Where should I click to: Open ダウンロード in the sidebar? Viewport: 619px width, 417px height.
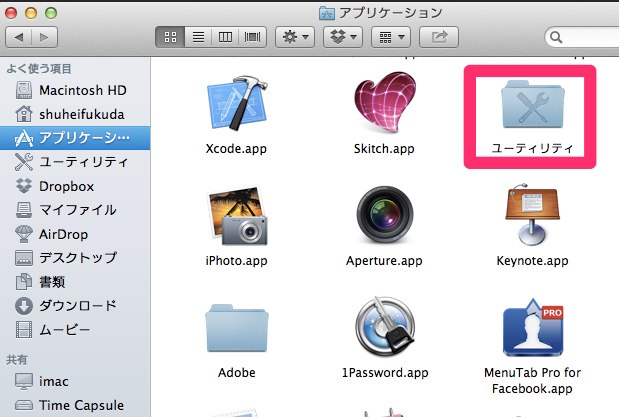click(75, 306)
